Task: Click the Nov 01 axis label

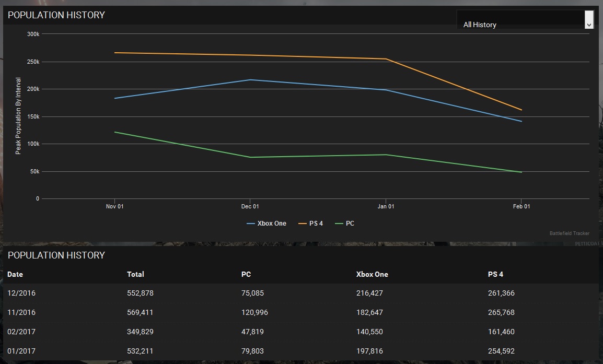Action: click(114, 206)
